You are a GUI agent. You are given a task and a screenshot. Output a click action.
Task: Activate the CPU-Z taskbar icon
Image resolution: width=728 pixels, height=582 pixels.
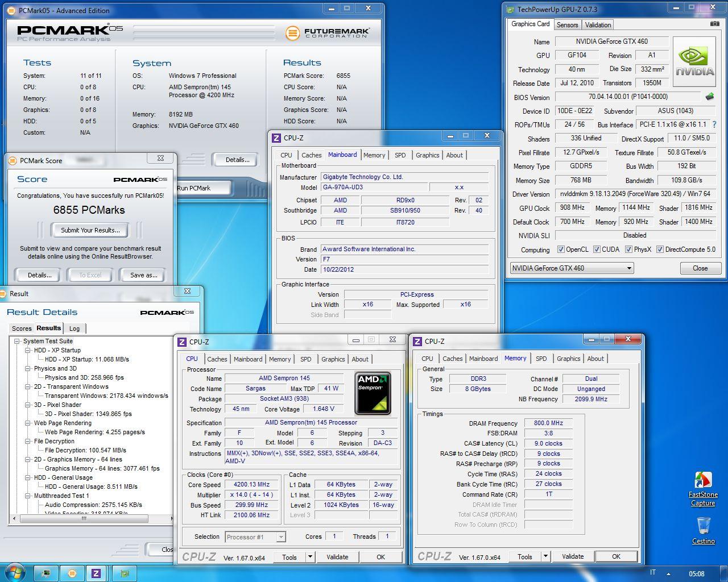click(96, 573)
